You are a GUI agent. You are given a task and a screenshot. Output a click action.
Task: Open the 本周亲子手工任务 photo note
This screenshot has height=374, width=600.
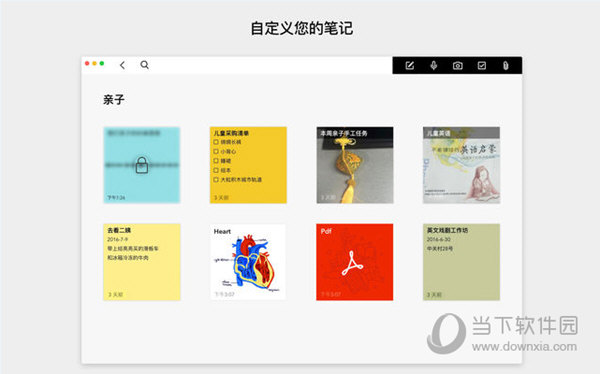(355, 165)
